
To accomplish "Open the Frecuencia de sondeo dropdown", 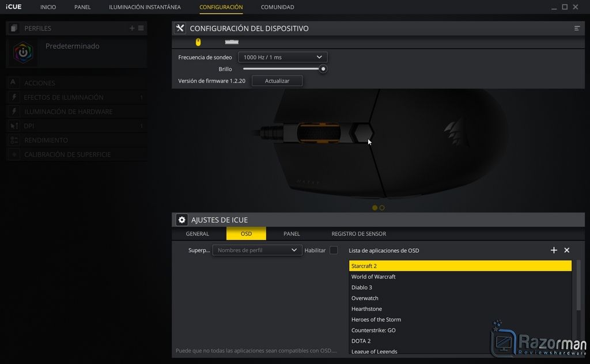I will pos(282,57).
